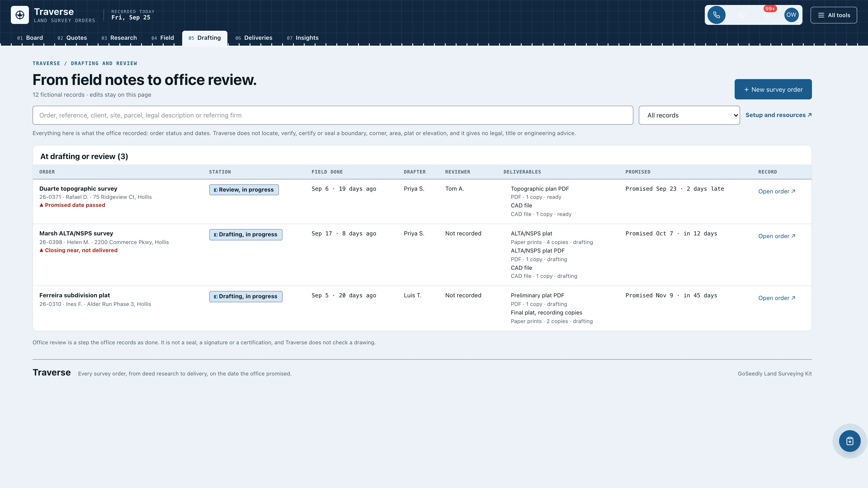868x488 pixels.
Task: Click the Marsh ALTA/NSPS survey title
Action: coord(76,233)
